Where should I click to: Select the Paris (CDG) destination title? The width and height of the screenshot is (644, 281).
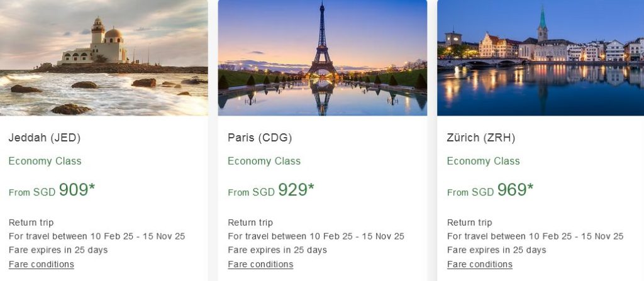pyautogui.click(x=260, y=138)
